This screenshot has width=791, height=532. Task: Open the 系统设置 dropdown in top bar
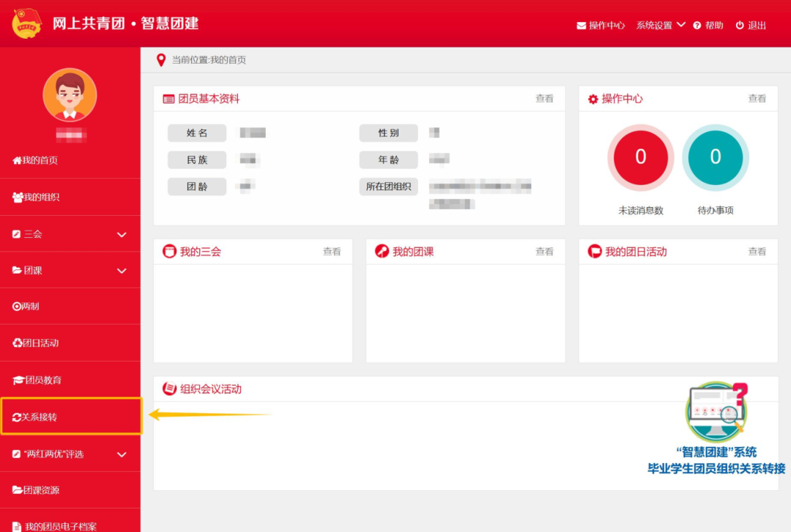pyautogui.click(x=654, y=24)
